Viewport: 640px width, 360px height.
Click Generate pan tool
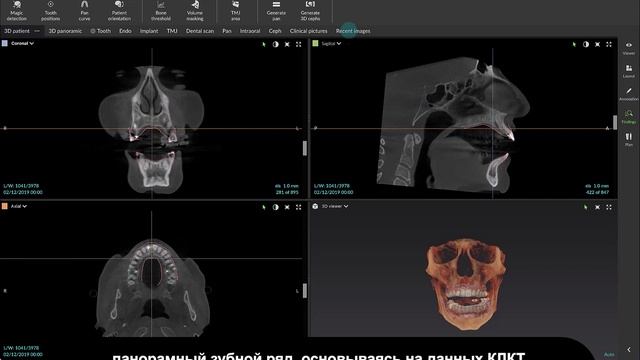276,11
